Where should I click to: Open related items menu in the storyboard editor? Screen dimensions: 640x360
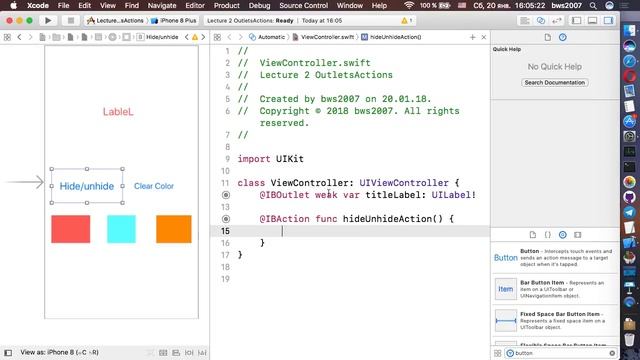pos(7,37)
